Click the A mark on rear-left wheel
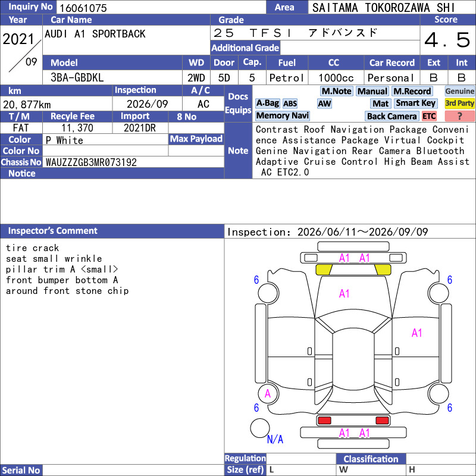 (x=267, y=394)
